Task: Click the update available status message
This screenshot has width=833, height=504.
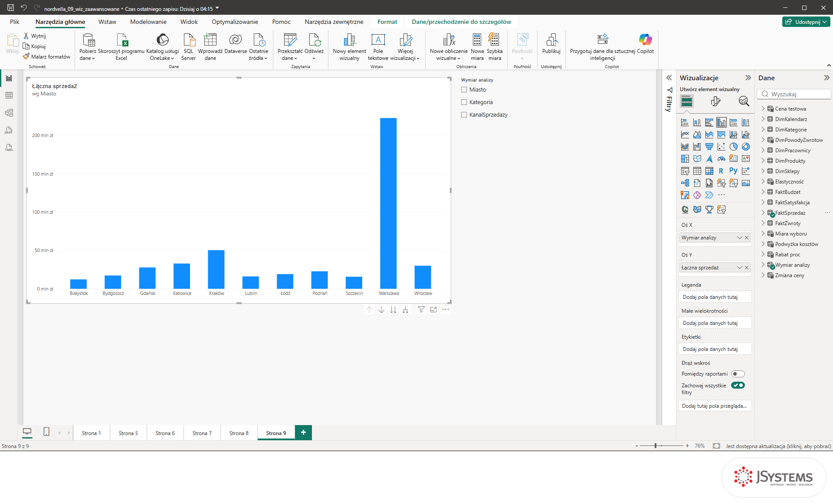Action: (x=778, y=446)
